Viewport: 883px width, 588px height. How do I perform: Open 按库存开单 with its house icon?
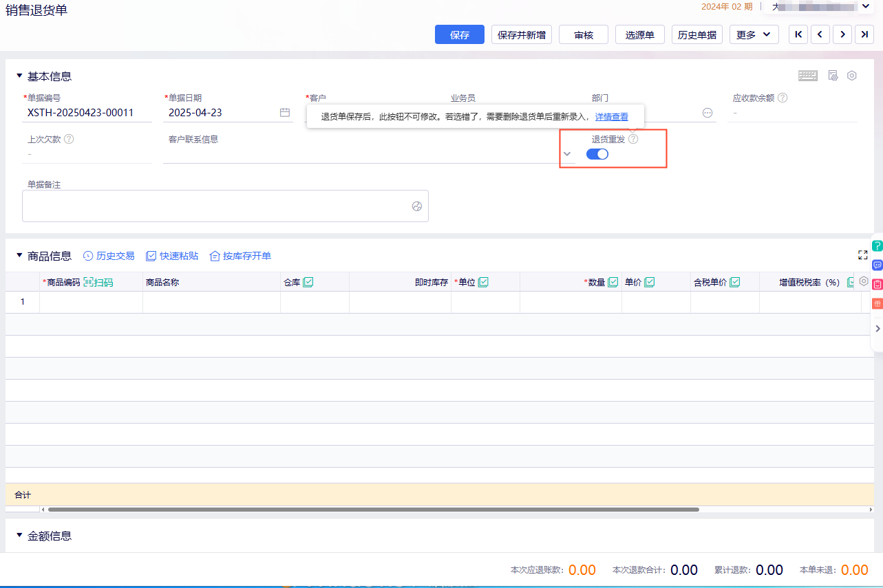[240, 256]
